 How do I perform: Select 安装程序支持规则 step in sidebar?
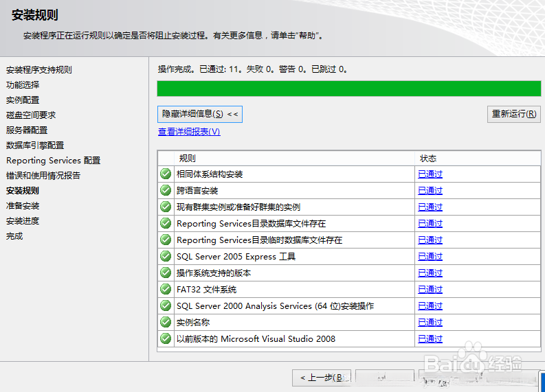point(39,70)
